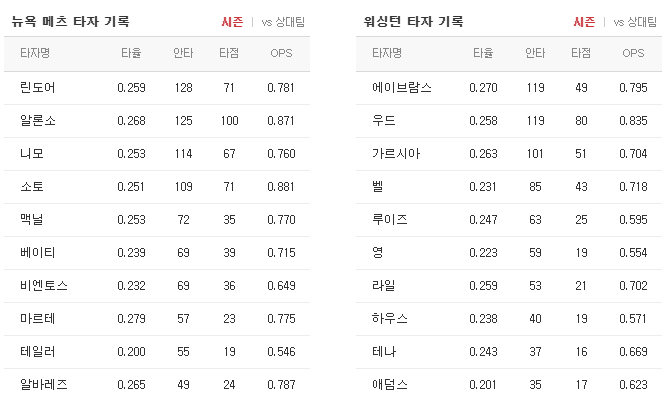This screenshot has width=664, height=407.
Task: Click player name 니모
Action: [32, 154]
